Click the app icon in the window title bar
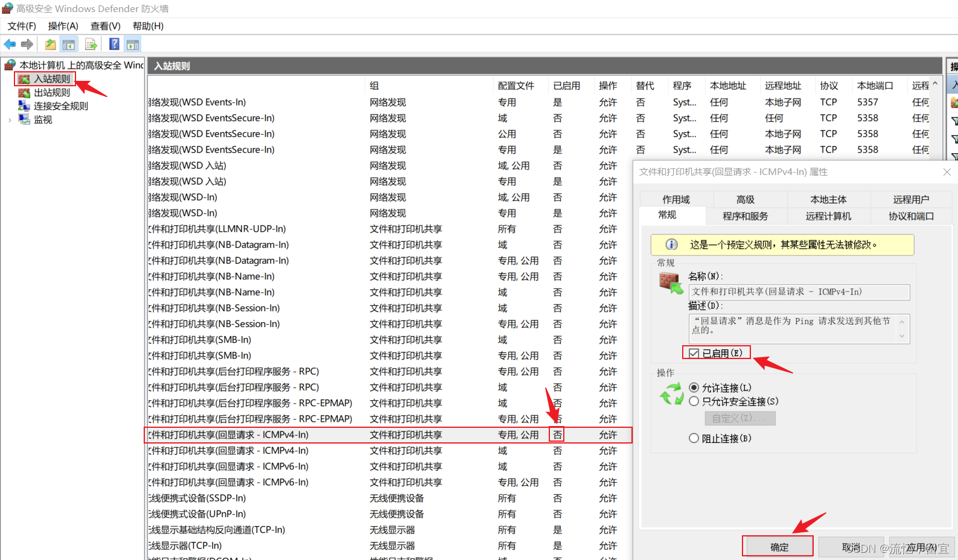 pyautogui.click(x=7, y=8)
